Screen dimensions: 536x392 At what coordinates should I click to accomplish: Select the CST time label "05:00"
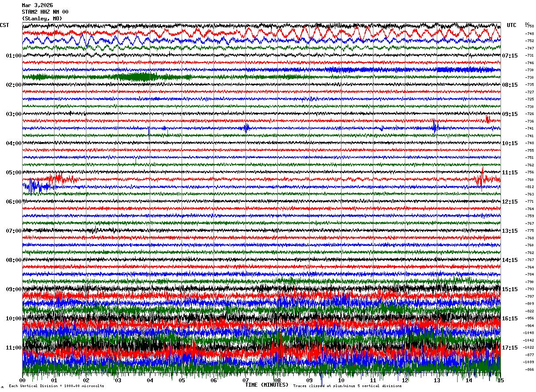[x=14, y=173]
